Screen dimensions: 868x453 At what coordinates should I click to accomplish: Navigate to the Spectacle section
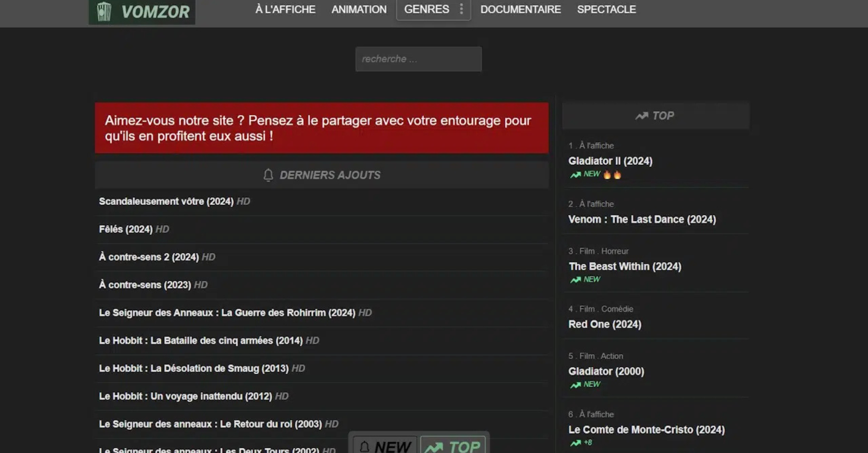coord(606,9)
